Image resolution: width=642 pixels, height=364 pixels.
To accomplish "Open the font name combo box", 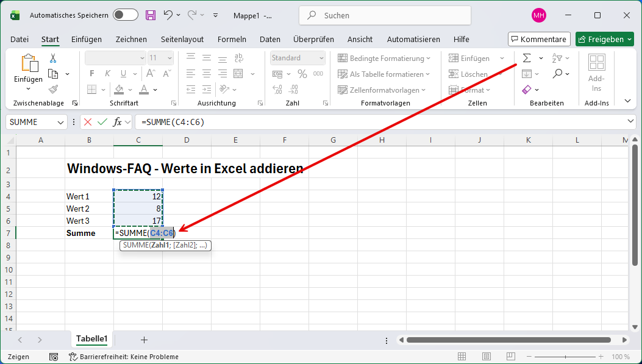I will 115,58.
